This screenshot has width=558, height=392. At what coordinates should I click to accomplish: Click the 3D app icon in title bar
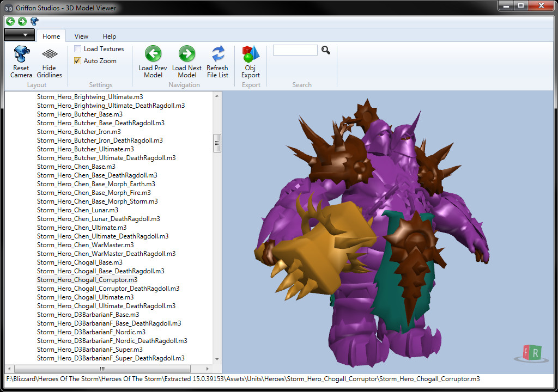click(x=9, y=8)
